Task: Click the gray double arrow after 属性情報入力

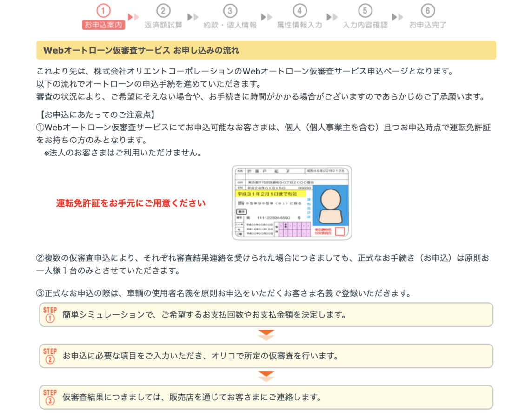Action: [x=332, y=17]
